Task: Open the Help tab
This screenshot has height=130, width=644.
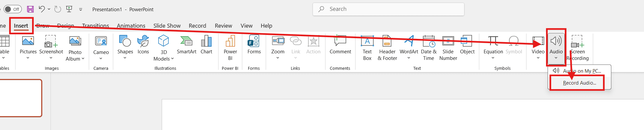Action: 266,26
